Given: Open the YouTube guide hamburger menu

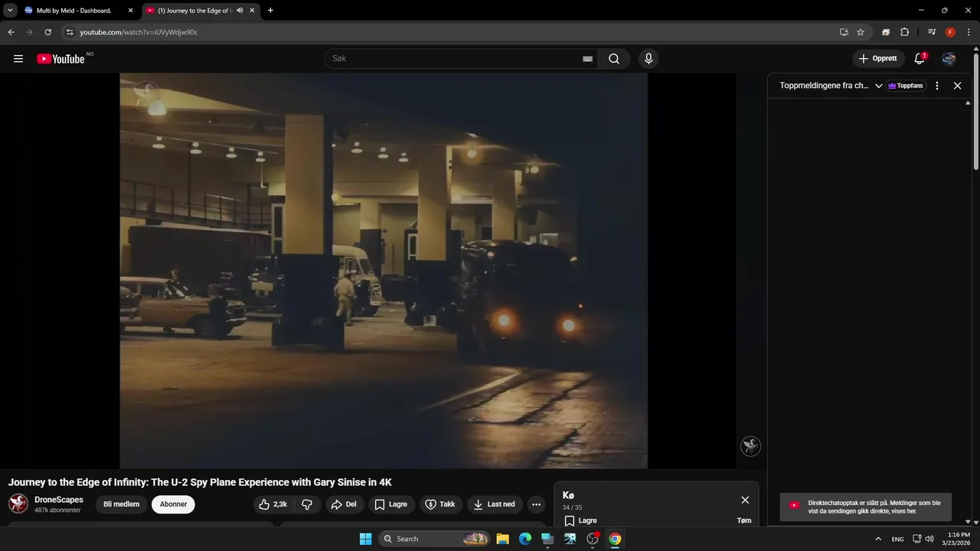Looking at the screenshot, I should (x=18, y=59).
